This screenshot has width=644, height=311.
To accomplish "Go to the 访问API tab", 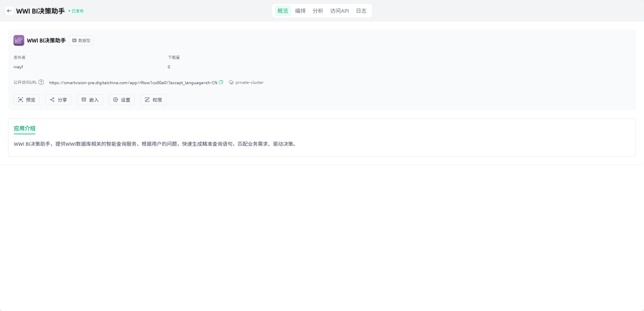I will coord(339,11).
